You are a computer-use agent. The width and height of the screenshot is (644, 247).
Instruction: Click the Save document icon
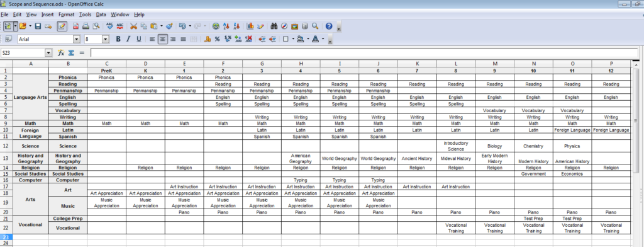(38, 26)
